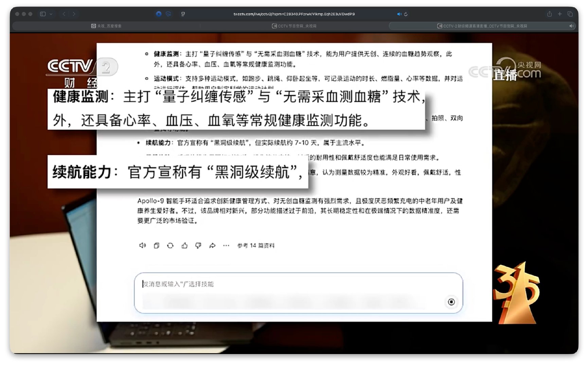Select the CCTV-2财经频道高清直播 tab

tap(482, 26)
